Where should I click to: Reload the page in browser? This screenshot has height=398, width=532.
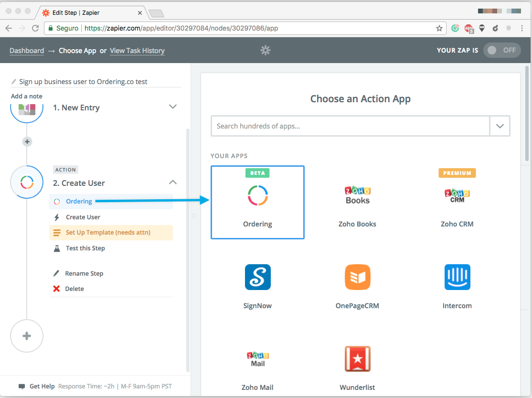click(x=35, y=28)
